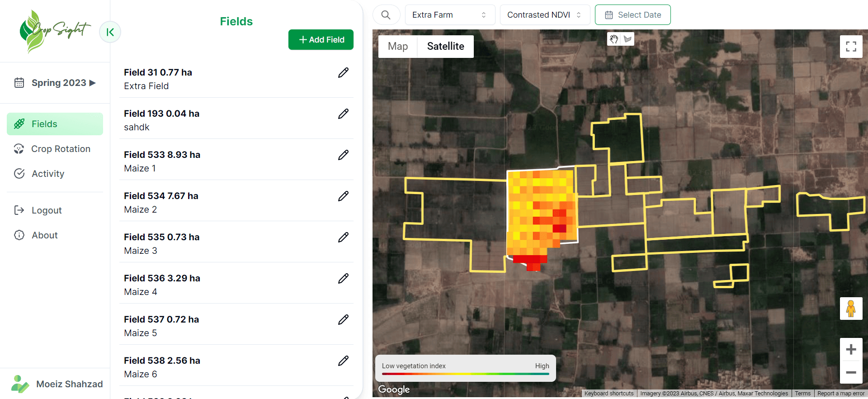Open the Spring 2023 season selector
This screenshot has height=399, width=868.
click(x=55, y=83)
